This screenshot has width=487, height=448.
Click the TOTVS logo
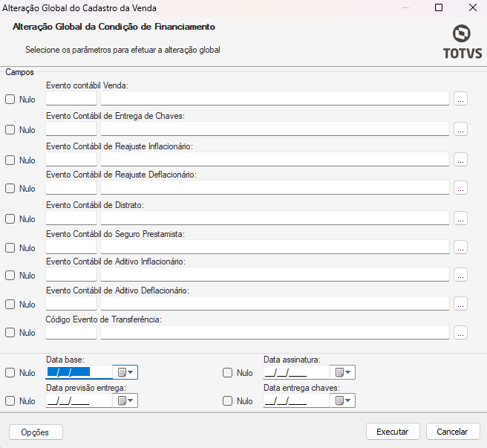point(463,42)
